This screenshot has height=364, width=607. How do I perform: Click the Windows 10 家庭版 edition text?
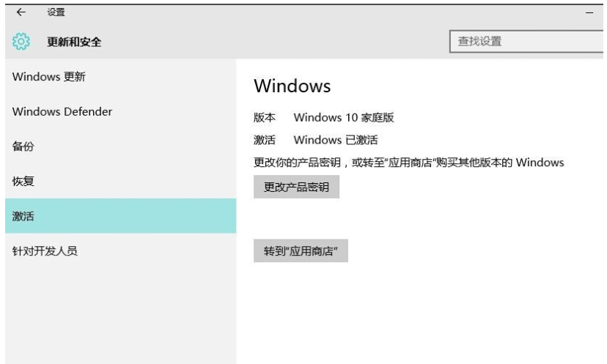point(344,118)
